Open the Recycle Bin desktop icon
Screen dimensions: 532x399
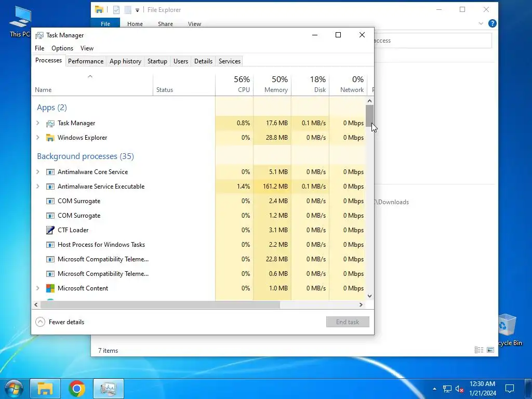pyautogui.click(x=508, y=330)
